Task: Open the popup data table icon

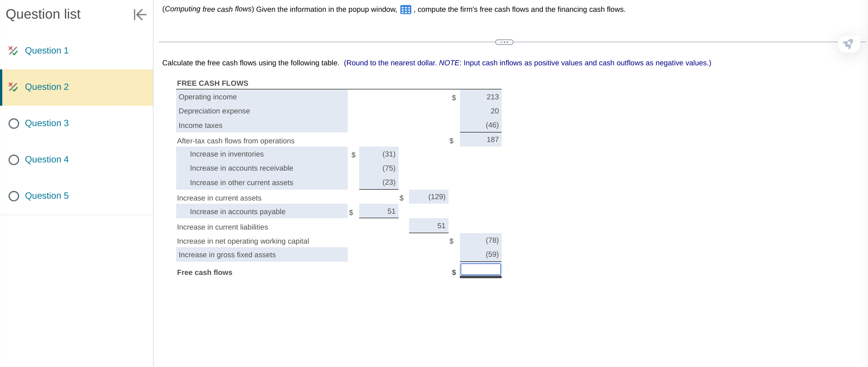Action: coord(405,9)
